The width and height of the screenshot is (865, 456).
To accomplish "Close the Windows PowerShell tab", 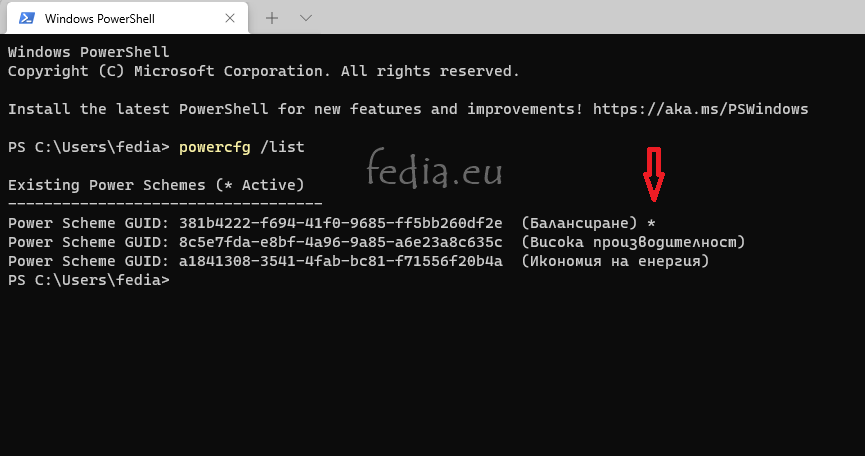I will pyautogui.click(x=230, y=18).
